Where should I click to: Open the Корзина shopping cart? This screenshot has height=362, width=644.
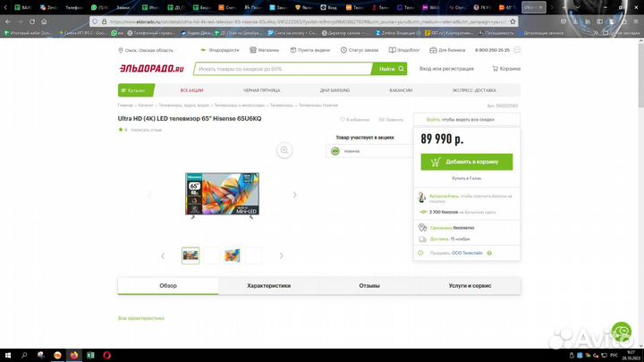tap(506, 69)
